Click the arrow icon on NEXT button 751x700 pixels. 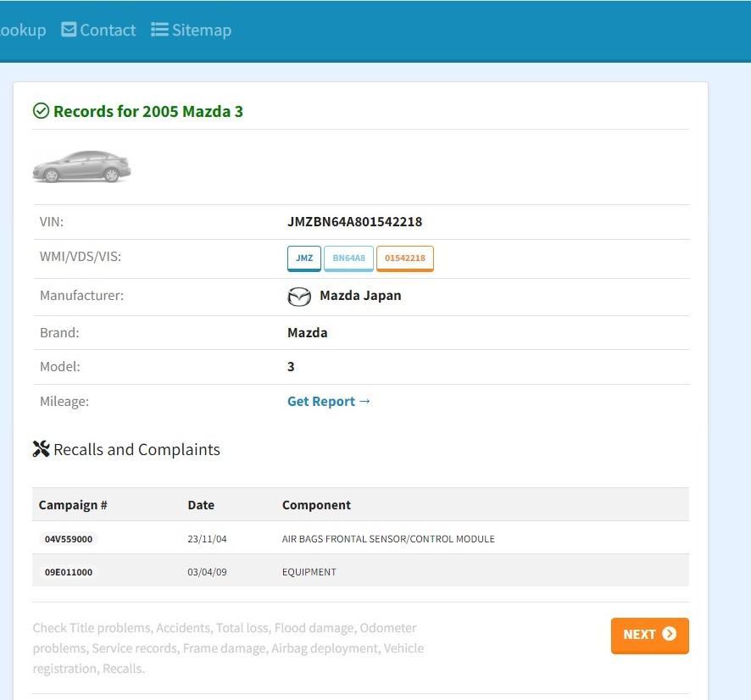669,634
